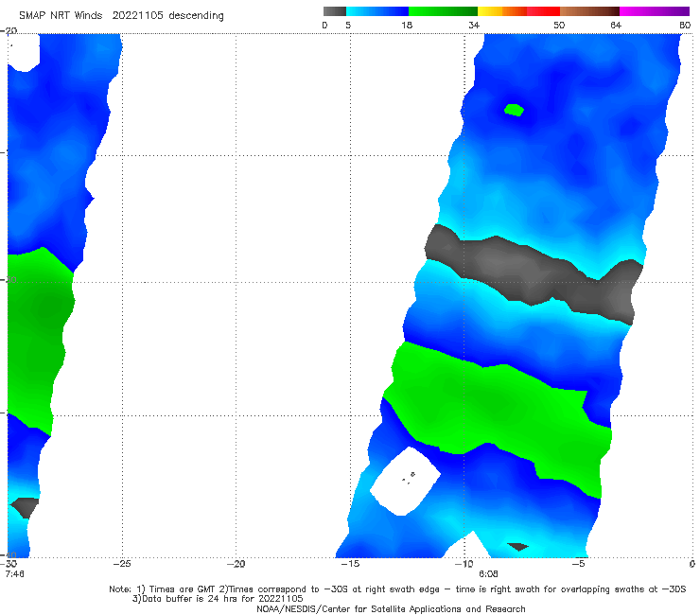
Task: Click the color bar label "80"
Action: tap(685, 26)
